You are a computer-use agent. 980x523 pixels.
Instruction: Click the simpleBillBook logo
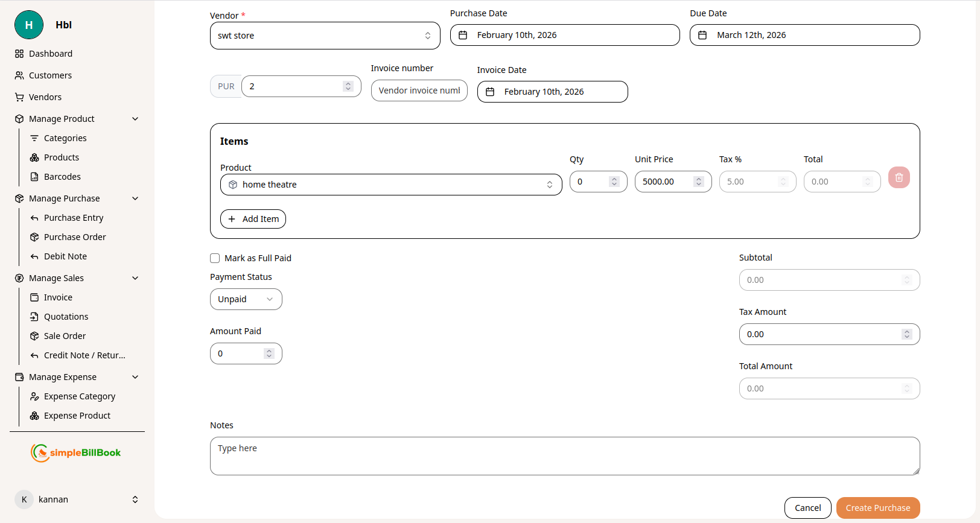click(x=76, y=452)
